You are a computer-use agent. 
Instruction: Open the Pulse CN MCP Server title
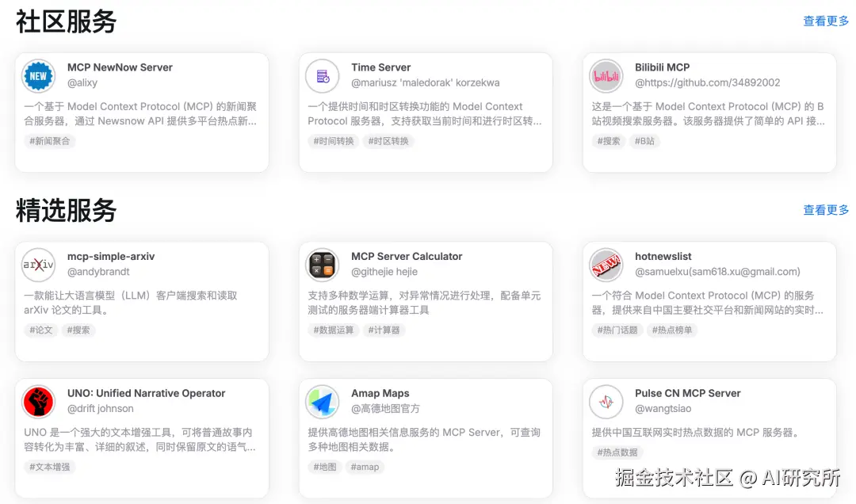coord(688,393)
